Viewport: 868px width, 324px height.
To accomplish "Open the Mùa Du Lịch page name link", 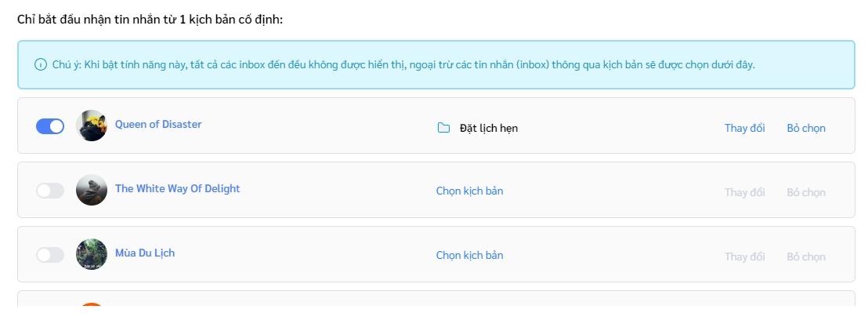I will coord(145,253).
